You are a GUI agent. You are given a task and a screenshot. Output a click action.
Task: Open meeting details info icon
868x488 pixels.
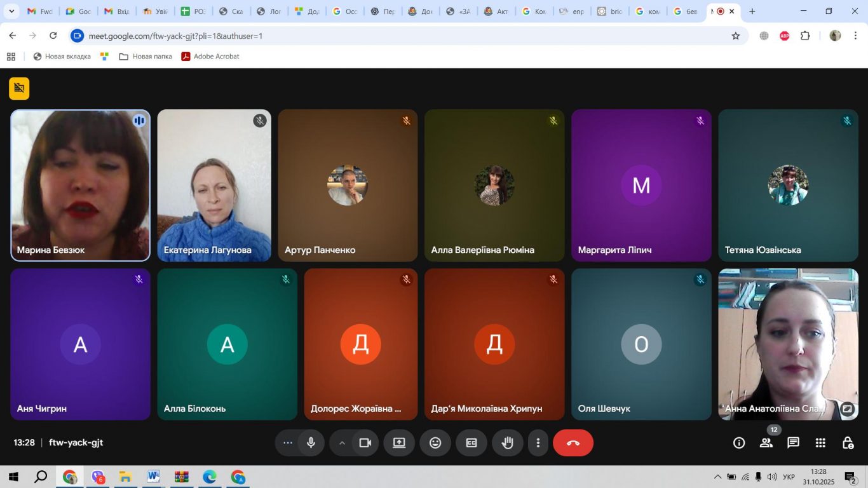pyautogui.click(x=739, y=443)
